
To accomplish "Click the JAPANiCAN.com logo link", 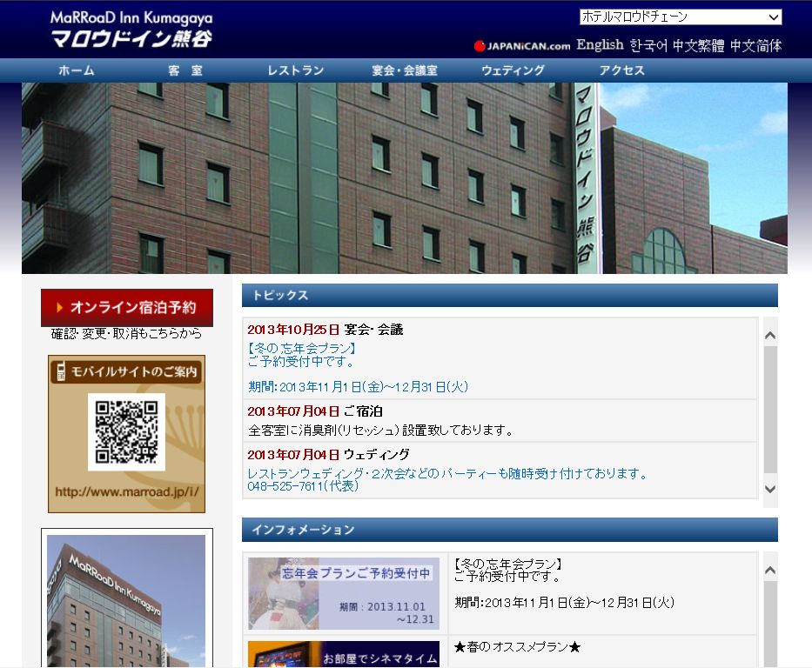I will tap(522, 46).
